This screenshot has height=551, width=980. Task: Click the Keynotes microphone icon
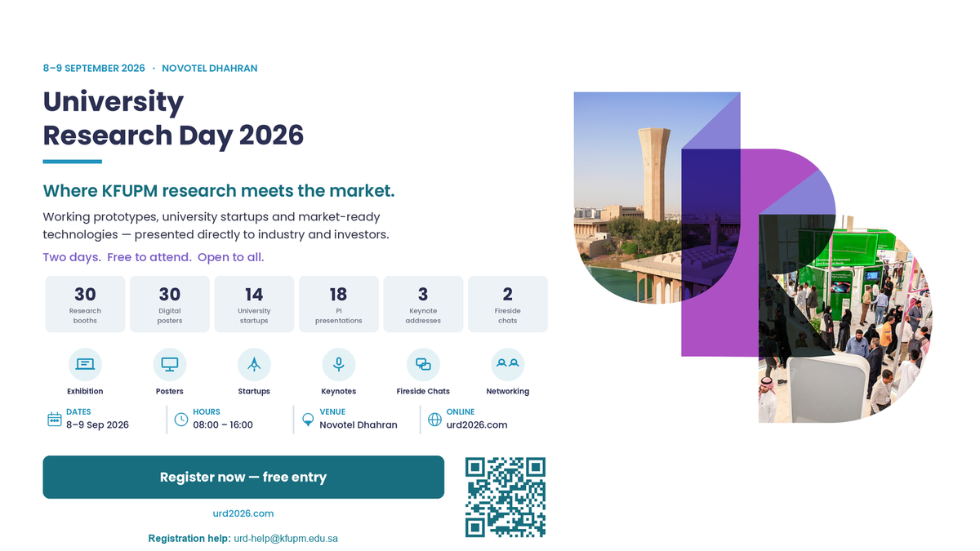[338, 364]
